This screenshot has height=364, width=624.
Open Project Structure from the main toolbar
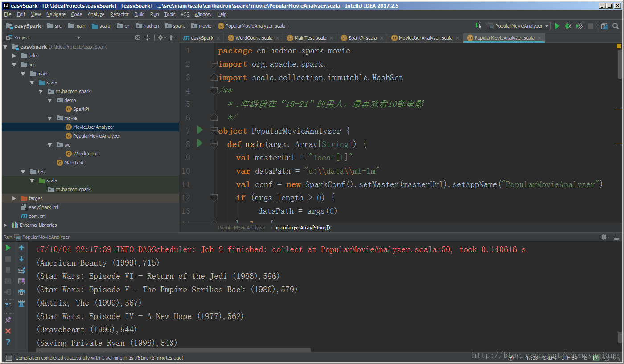click(604, 26)
